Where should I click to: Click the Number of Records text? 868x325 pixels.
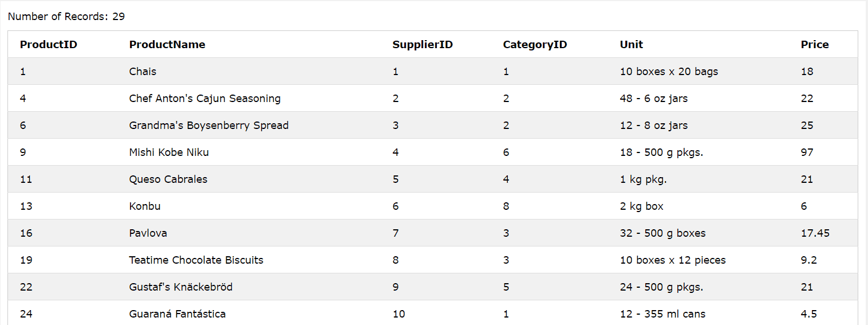(x=66, y=17)
